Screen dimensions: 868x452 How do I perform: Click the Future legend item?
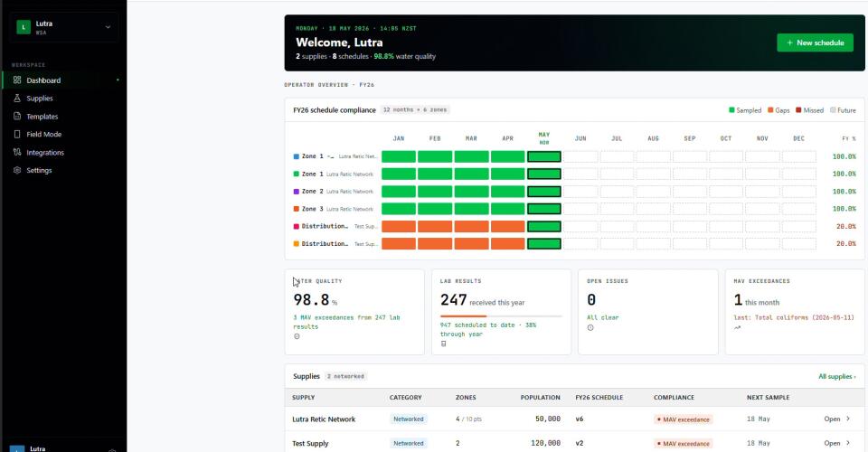click(843, 110)
